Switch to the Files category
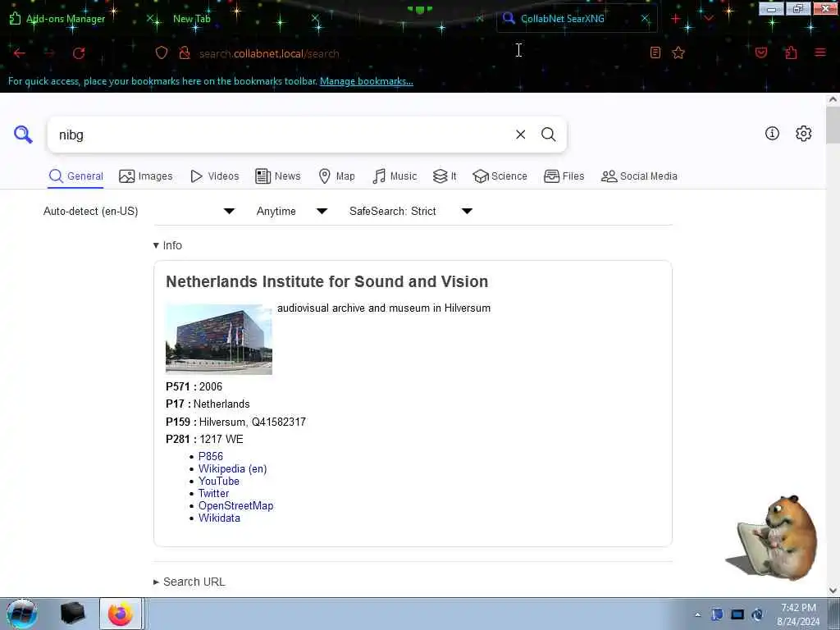This screenshot has height=630, width=840. pos(564,176)
